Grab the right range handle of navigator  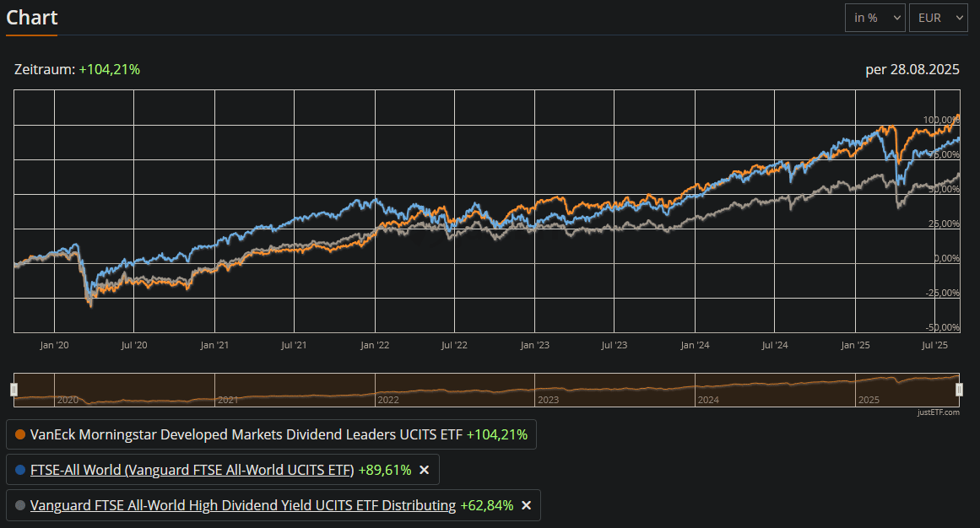[x=960, y=390]
